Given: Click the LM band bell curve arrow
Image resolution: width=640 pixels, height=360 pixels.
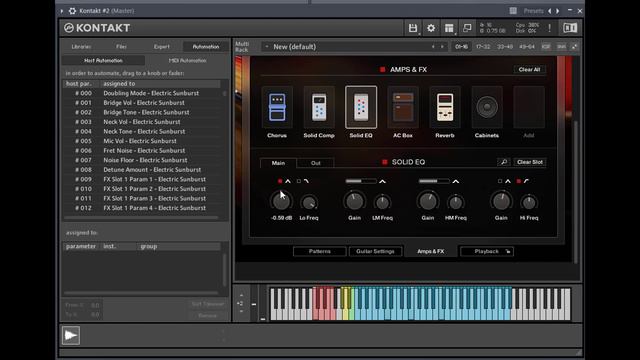Looking at the screenshot, I should (382, 181).
